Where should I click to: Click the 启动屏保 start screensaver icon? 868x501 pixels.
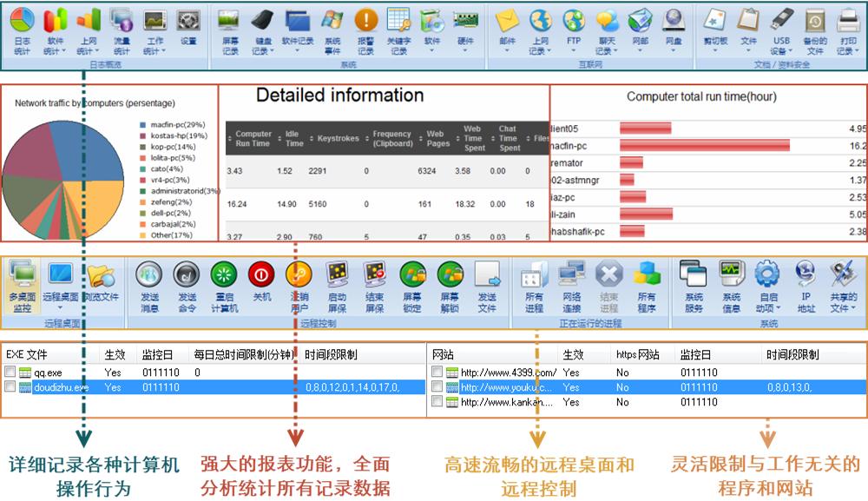click(337, 274)
